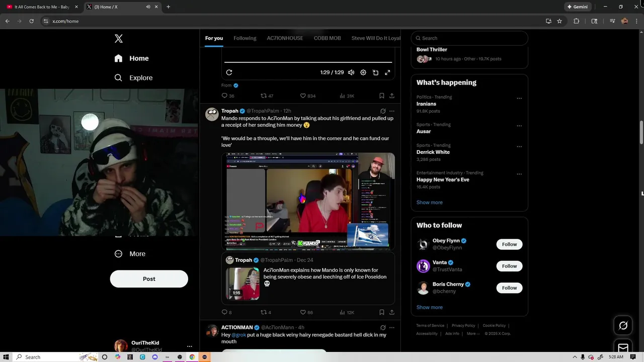The width and height of the screenshot is (644, 362).
Task: Reload the page in Chrome
Action: [31, 21]
